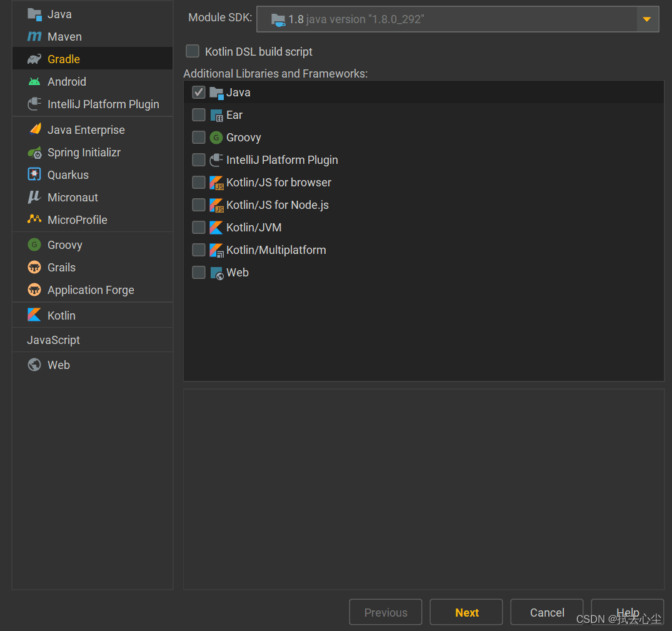Click the Web globe icon in sidebar
The image size is (672, 631).
click(34, 365)
